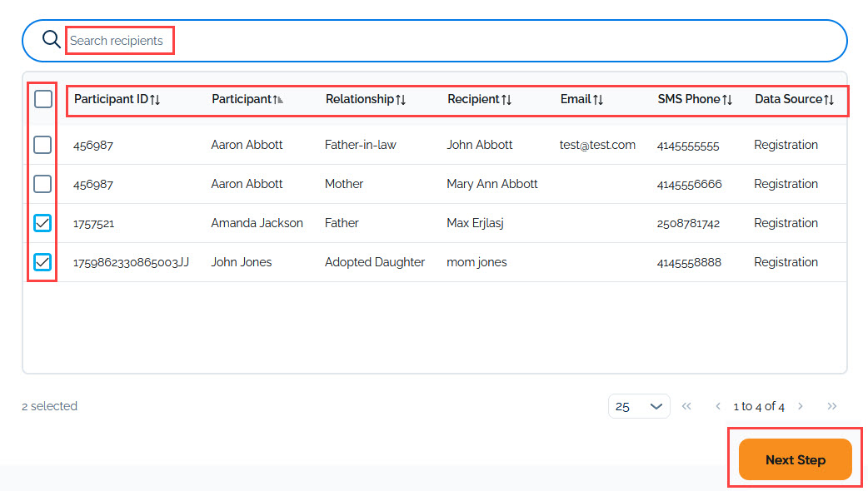This screenshot has height=491, width=868.
Task: Uncheck the John Jones row checkbox
Action: click(42, 262)
